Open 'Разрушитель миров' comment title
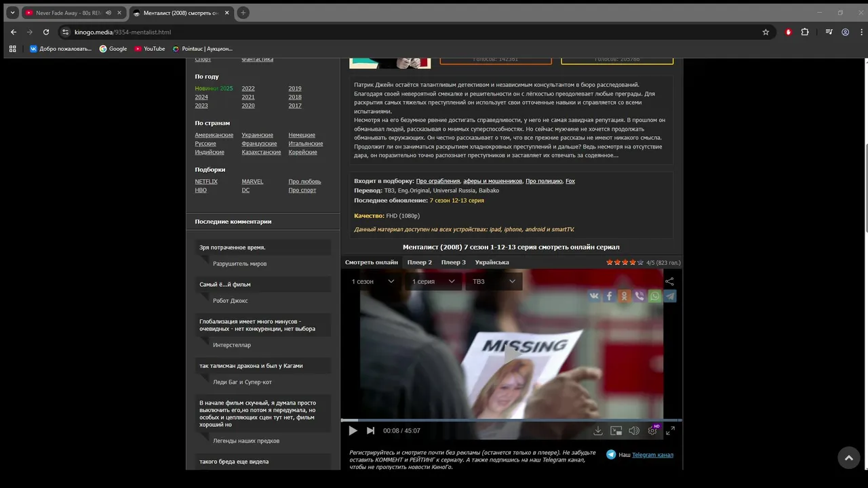The image size is (868, 488). (x=240, y=264)
